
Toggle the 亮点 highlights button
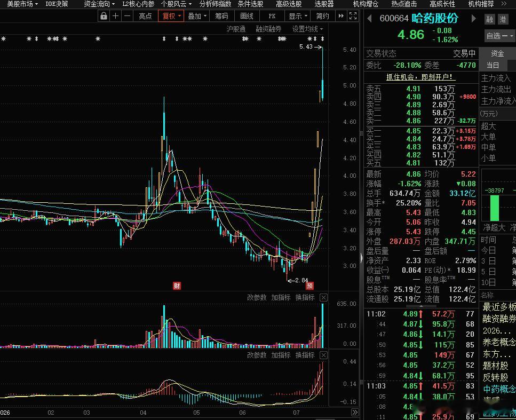(145, 16)
